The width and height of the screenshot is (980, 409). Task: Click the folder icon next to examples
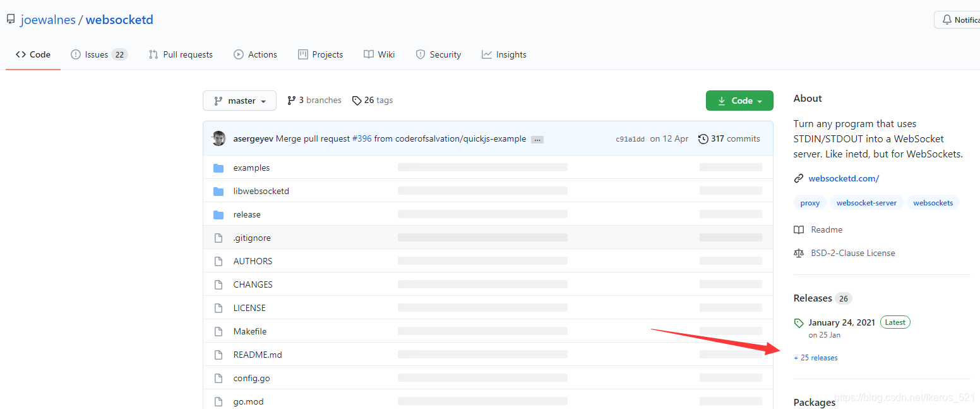coord(218,168)
